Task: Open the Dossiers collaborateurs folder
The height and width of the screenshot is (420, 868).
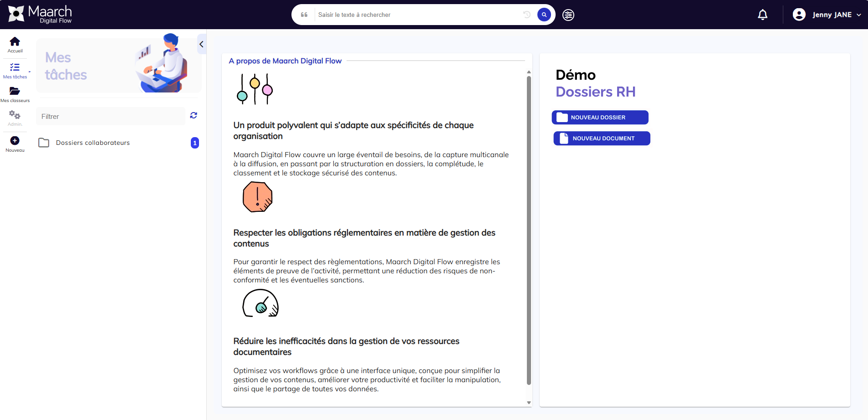Action: click(x=92, y=143)
